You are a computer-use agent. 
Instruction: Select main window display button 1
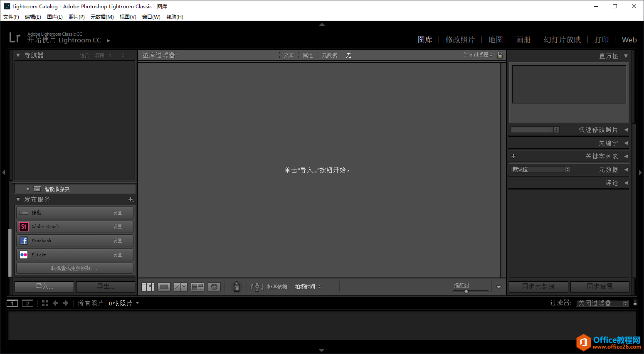click(x=12, y=303)
